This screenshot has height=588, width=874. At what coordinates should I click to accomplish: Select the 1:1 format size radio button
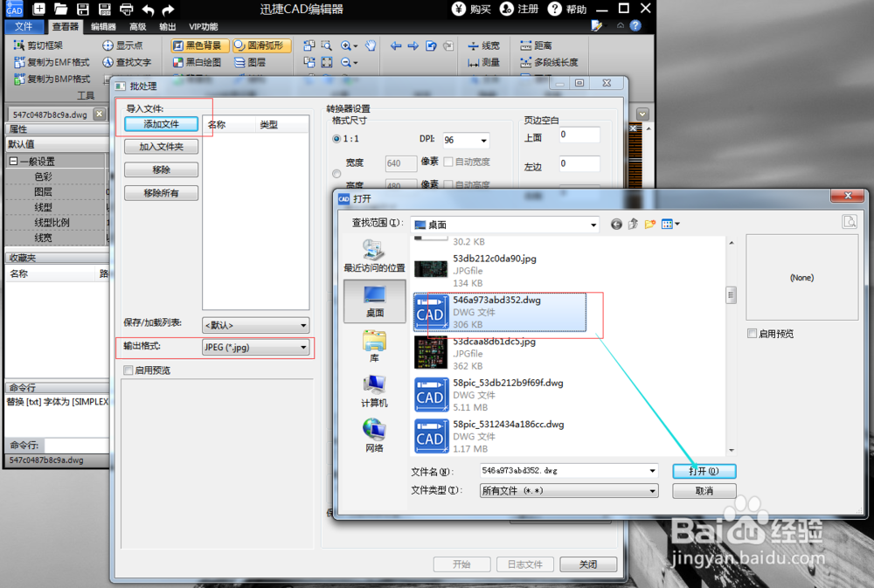pos(336,139)
